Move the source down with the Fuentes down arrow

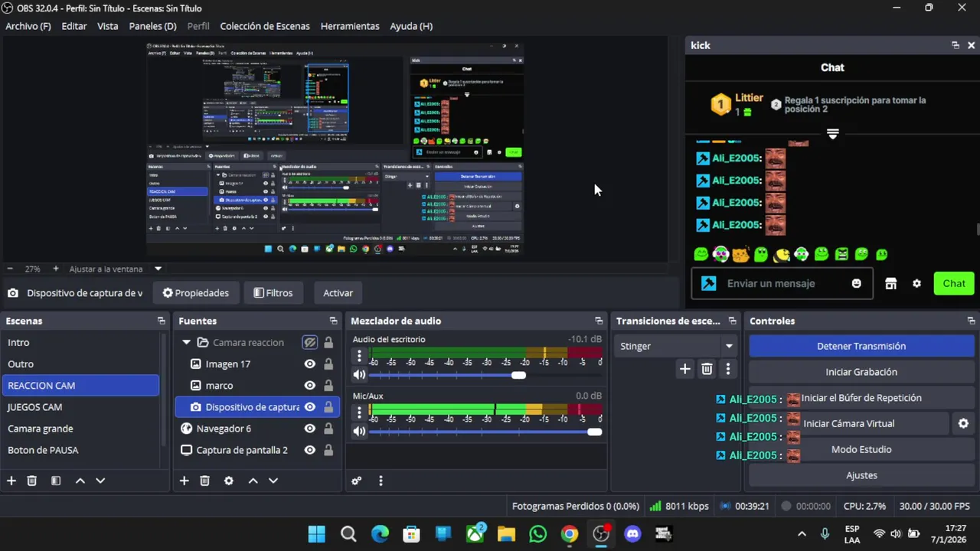(273, 481)
